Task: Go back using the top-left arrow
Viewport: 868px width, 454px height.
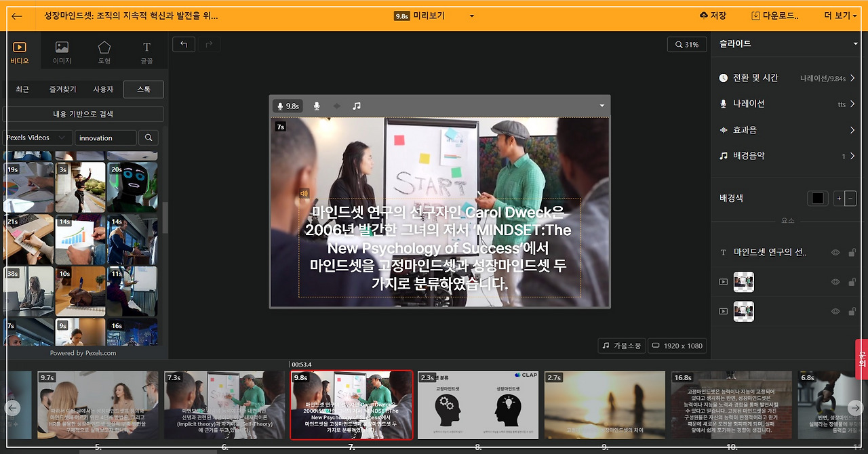Action: pyautogui.click(x=17, y=16)
